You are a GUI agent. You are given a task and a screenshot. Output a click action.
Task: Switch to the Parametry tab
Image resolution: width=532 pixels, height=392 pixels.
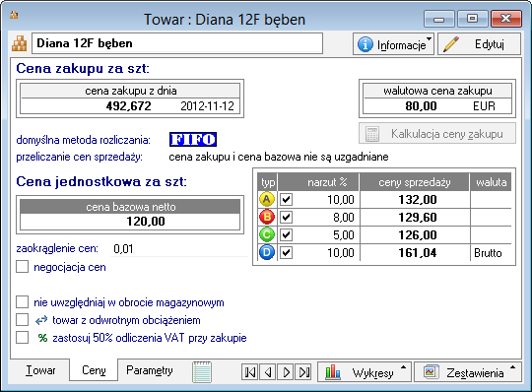pos(150,370)
